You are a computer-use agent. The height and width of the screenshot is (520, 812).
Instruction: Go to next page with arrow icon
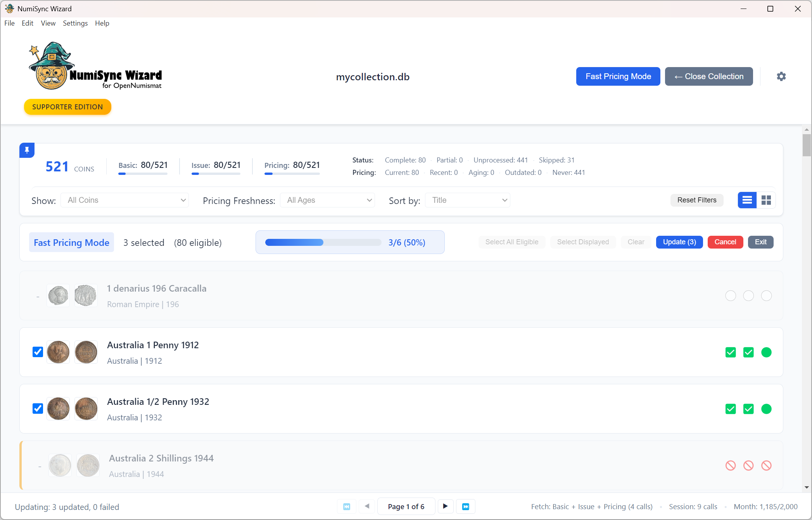pyautogui.click(x=445, y=506)
